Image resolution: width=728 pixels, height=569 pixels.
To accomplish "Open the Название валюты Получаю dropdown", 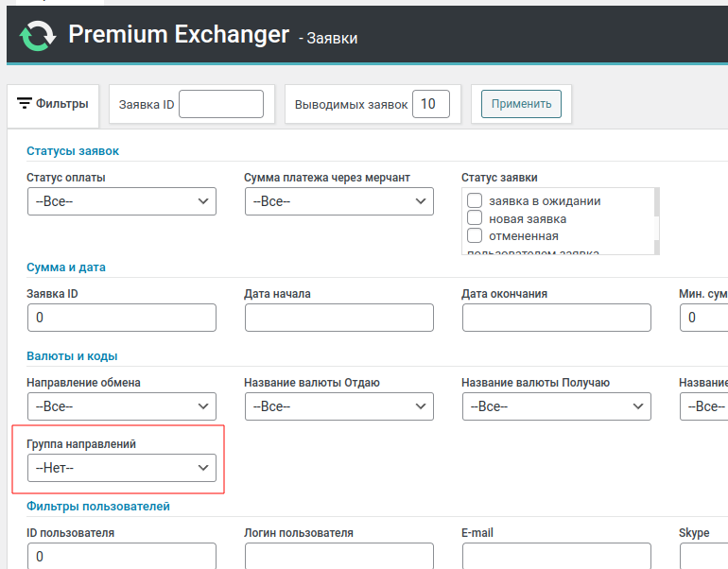I will point(556,406).
